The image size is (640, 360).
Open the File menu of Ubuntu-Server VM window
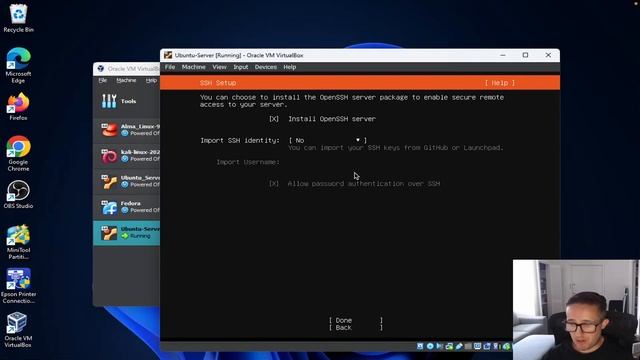point(170,67)
